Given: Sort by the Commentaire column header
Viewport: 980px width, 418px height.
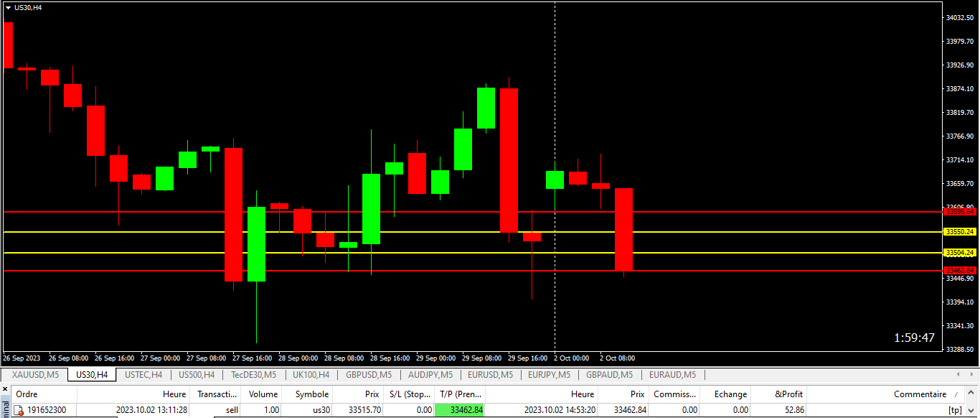Looking at the screenshot, I should [x=920, y=394].
